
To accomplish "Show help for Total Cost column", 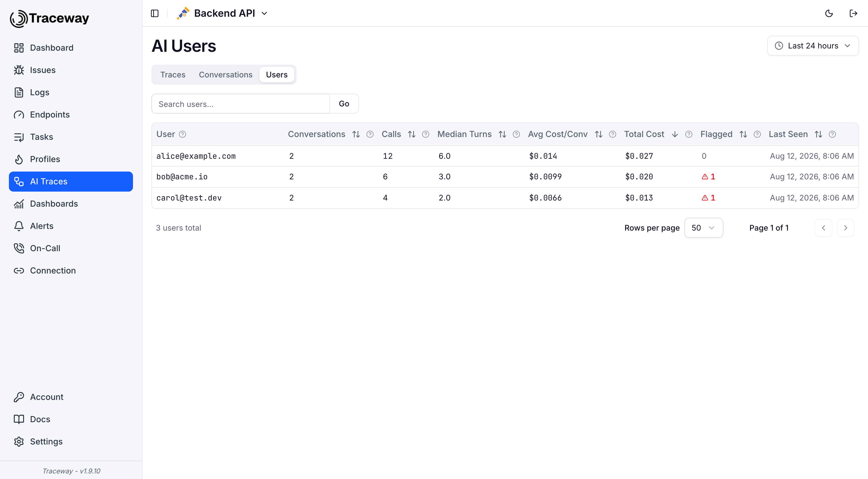I will click(689, 134).
